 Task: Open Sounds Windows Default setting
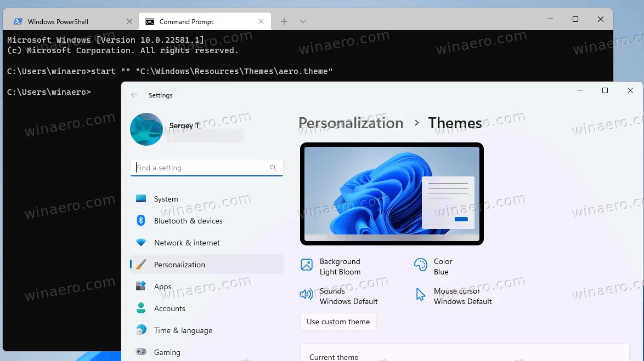point(339,296)
